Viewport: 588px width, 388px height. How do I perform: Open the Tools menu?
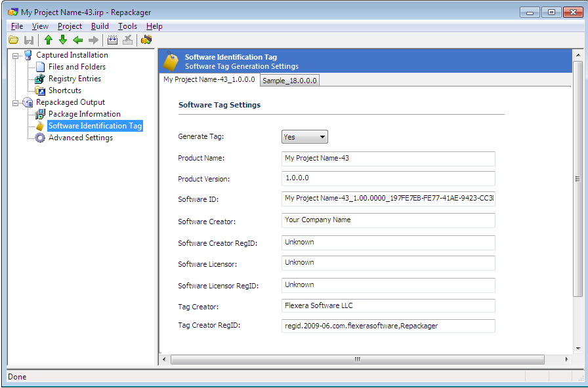click(127, 26)
